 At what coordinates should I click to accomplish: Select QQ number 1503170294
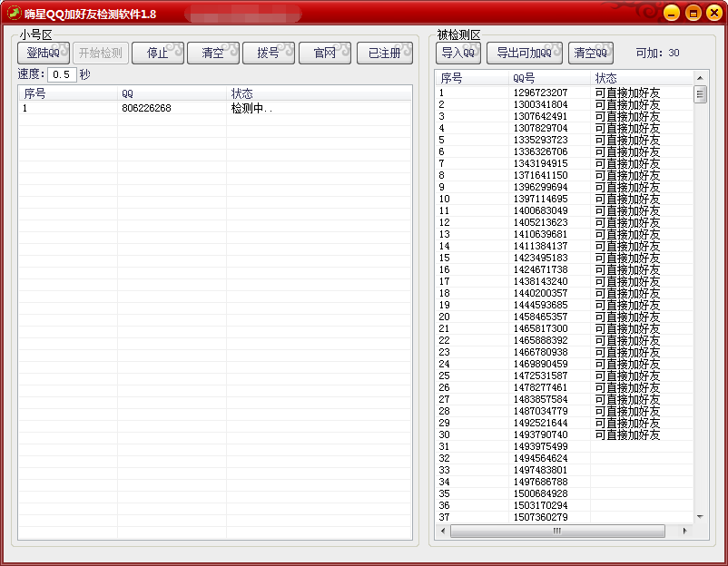coord(540,505)
